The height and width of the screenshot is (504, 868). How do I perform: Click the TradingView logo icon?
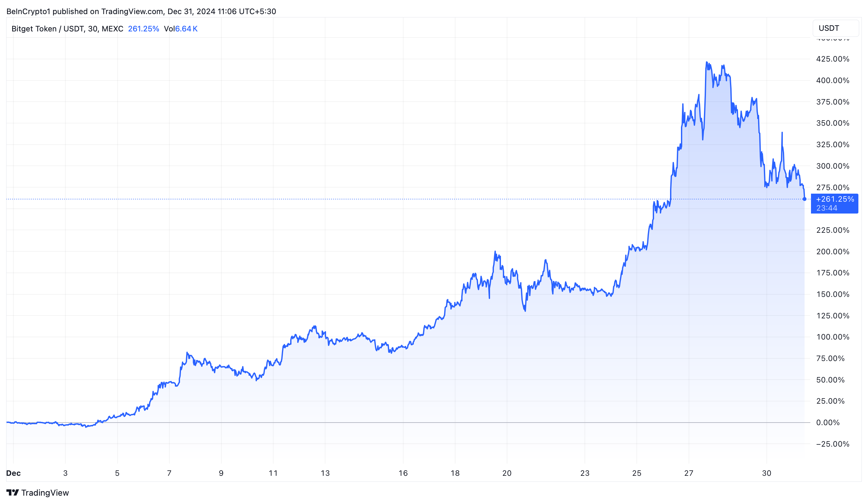point(12,493)
